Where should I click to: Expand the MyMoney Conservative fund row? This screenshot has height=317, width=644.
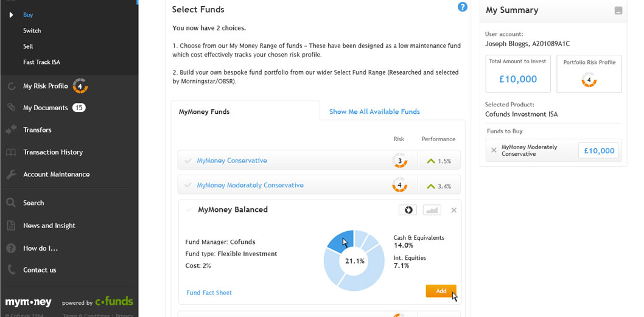tap(319, 160)
